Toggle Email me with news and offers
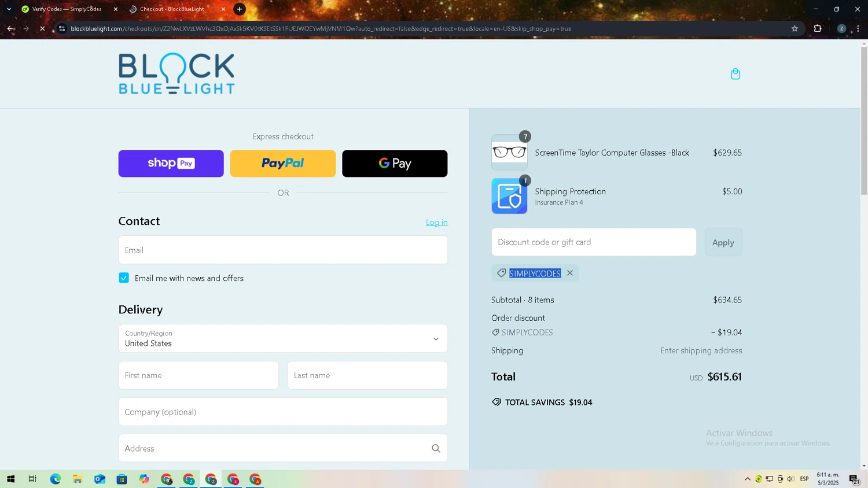 [124, 278]
